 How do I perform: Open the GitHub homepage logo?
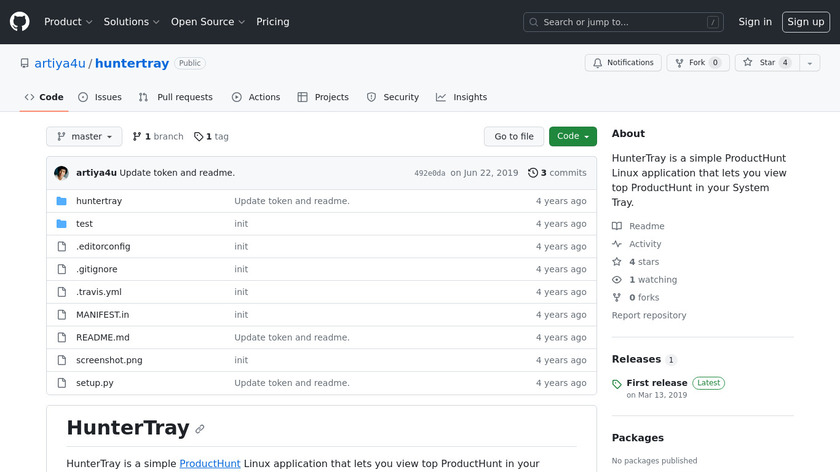point(19,22)
